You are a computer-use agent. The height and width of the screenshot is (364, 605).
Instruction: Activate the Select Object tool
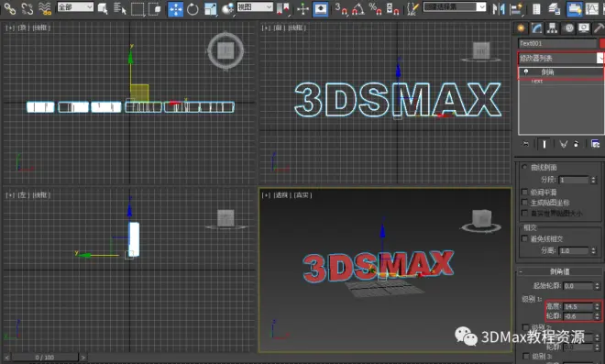(103, 8)
